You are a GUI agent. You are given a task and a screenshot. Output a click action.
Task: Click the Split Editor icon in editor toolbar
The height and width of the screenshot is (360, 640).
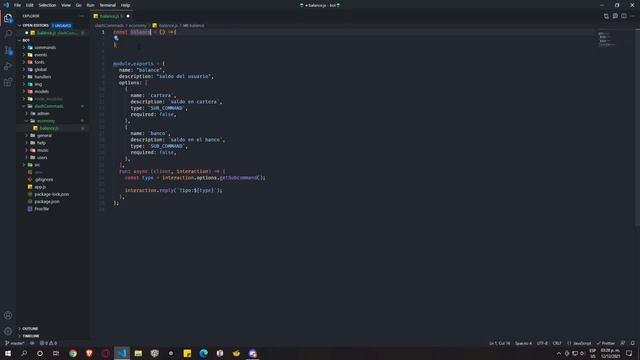[624, 16]
